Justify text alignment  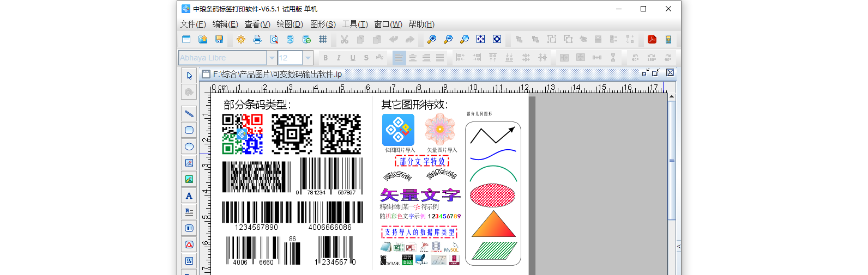coord(440,58)
